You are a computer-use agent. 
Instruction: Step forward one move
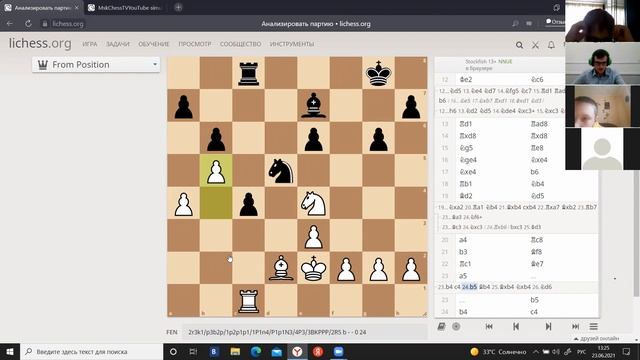(548, 327)
